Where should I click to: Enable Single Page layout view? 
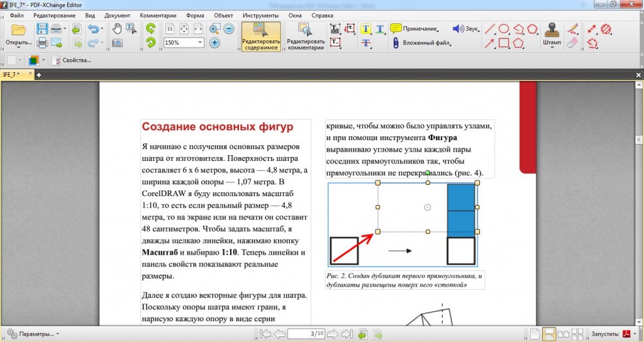[535, 334]
